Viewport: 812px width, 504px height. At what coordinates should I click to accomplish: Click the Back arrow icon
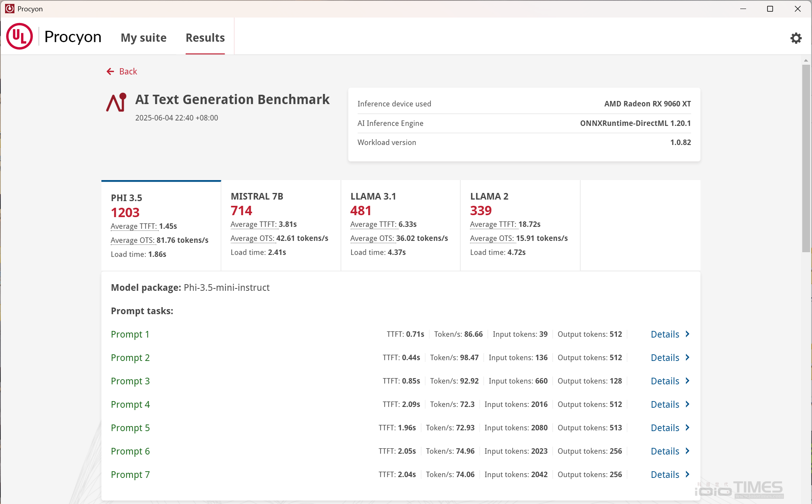pyautogui.click(x=110, y=71)
